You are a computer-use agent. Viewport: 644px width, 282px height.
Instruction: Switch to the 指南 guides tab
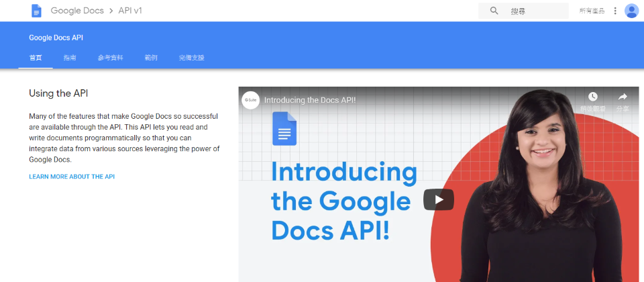70,58
